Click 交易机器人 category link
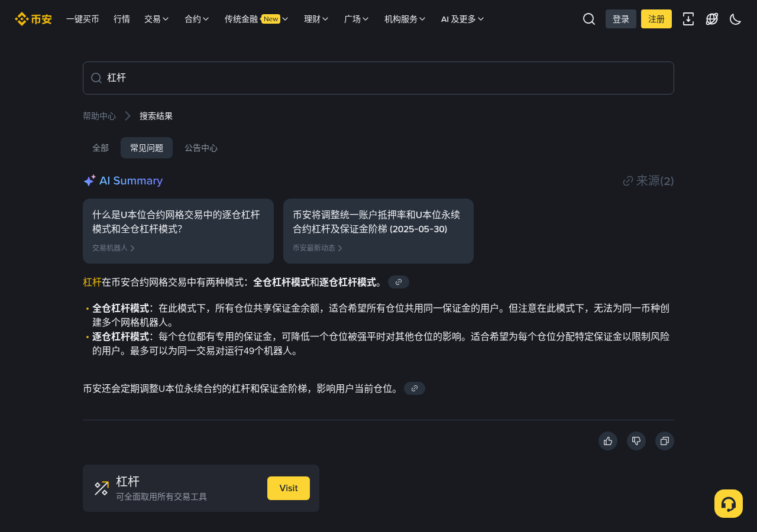 coord(114,248)
